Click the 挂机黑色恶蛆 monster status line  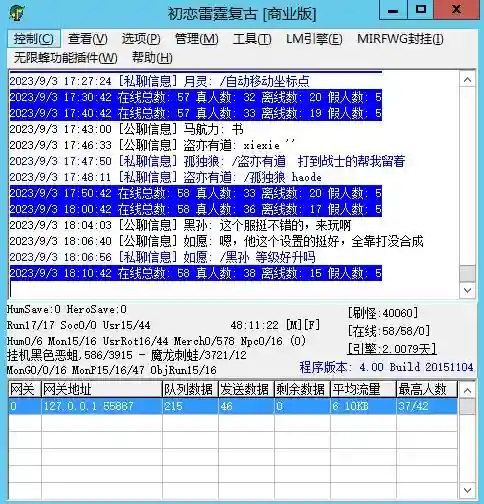(127, 355)
